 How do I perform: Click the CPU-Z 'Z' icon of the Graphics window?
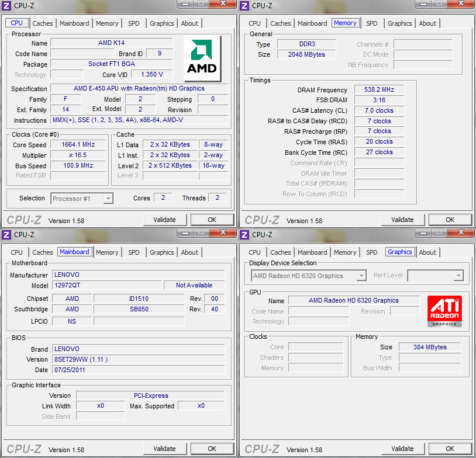(x=243, y=234)
